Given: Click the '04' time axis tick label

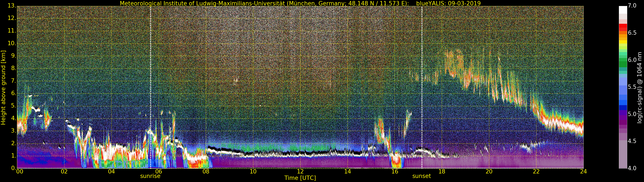Looking at the screenshot, I should pos(111,172).
